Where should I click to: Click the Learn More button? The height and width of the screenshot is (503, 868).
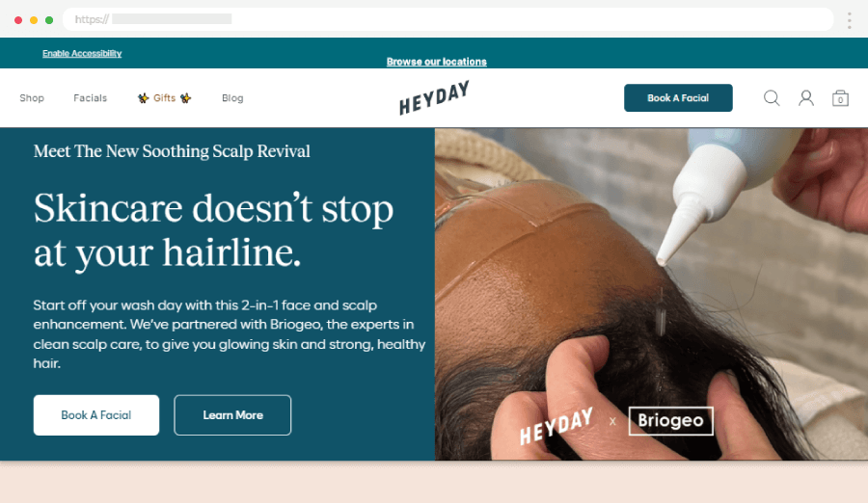[232, 415]
